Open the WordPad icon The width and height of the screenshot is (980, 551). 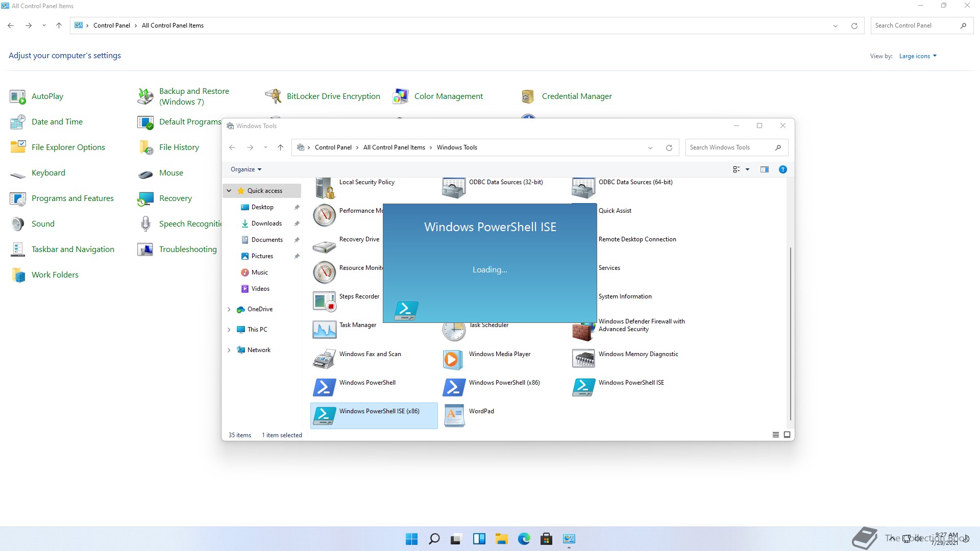(454, 416)
